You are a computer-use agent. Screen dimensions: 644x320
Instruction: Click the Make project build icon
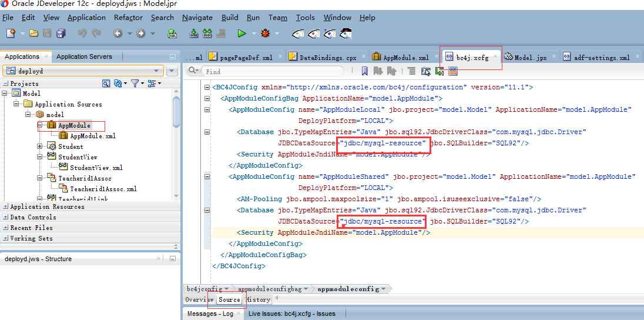pos(193,34)
